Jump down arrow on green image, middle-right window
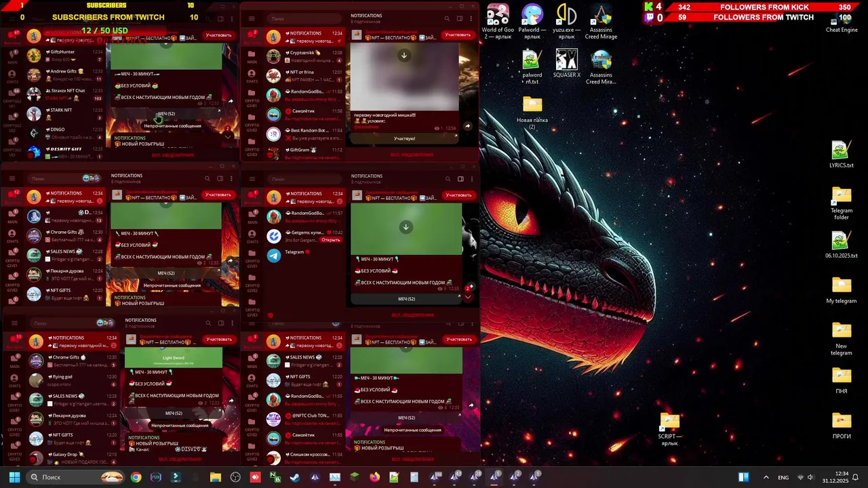The image size is (868, 488). [x=406, y=227]
